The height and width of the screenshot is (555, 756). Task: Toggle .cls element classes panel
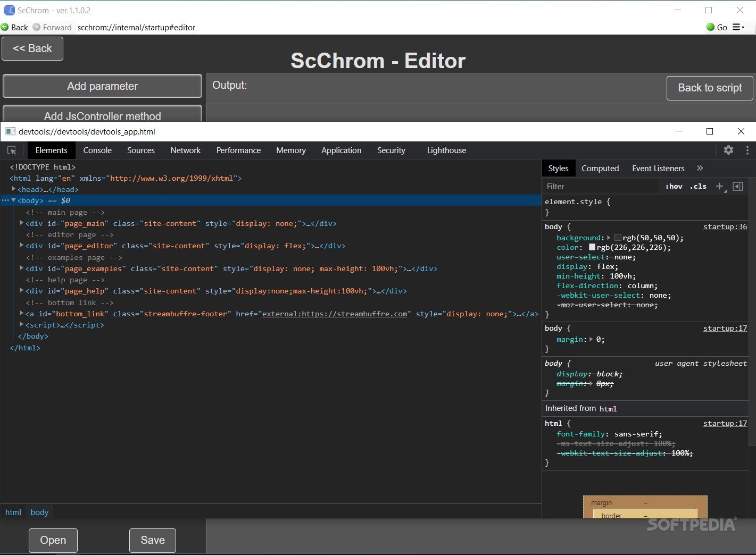point(698,186)
